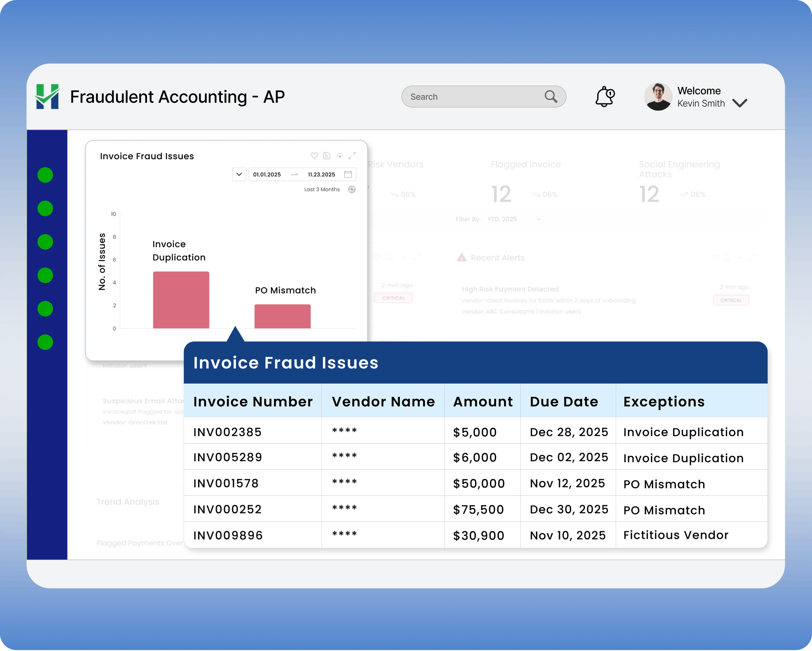Open invoice INV002385 row
Image resolution: width=812 pixels, height=651 pixels.
(227, 432)
